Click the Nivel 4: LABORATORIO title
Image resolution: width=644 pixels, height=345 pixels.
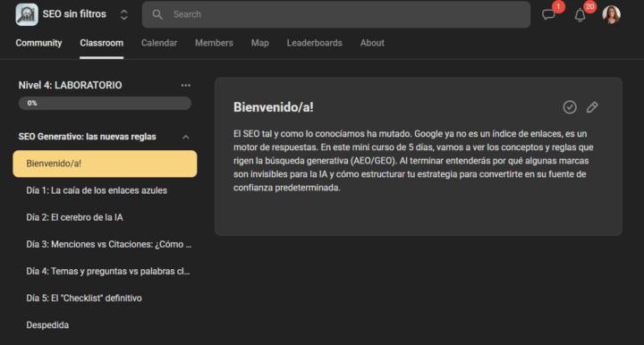(x=71, y=85)
